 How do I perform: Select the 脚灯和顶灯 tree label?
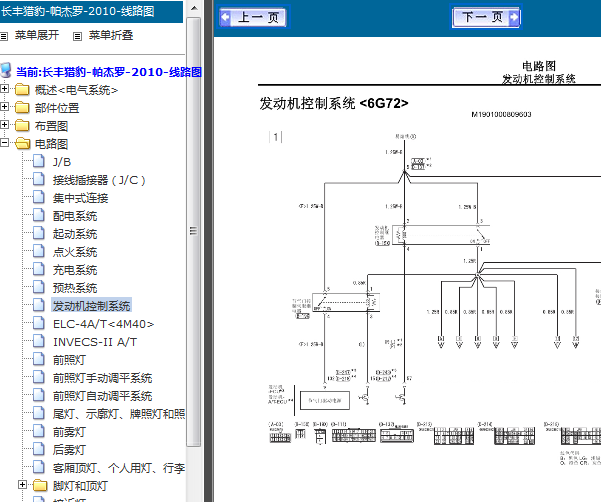pos(80,486)
